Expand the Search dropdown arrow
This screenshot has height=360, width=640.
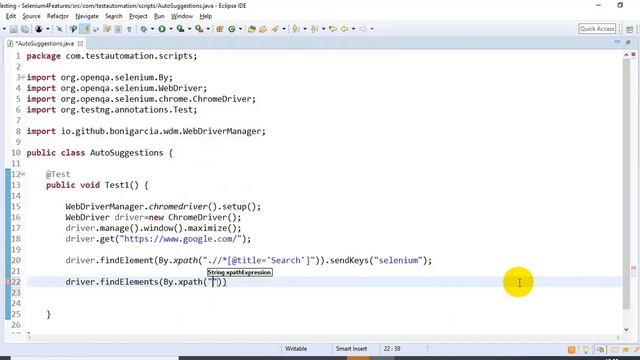coord(284,29)
